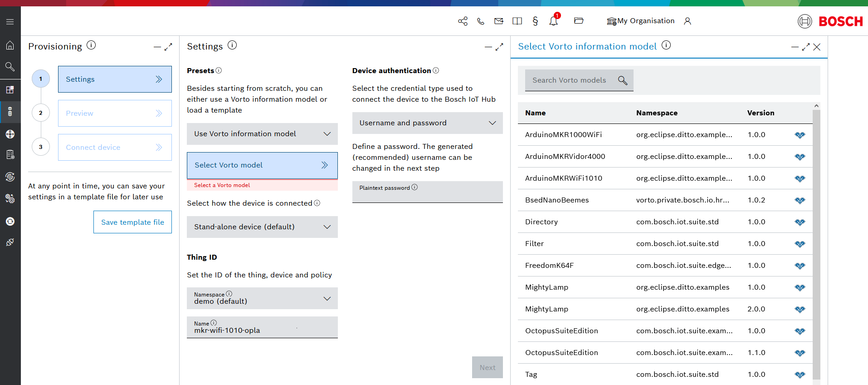Screen dimensions: 868x385
Task: Click search magnifier in Vorto models
Action: pyautogui.click(x=623, y=80)
